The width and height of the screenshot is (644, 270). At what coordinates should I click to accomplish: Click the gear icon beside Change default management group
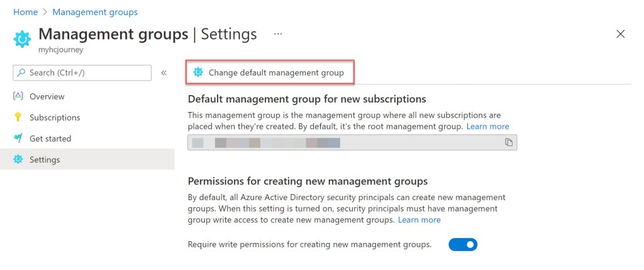198,72
